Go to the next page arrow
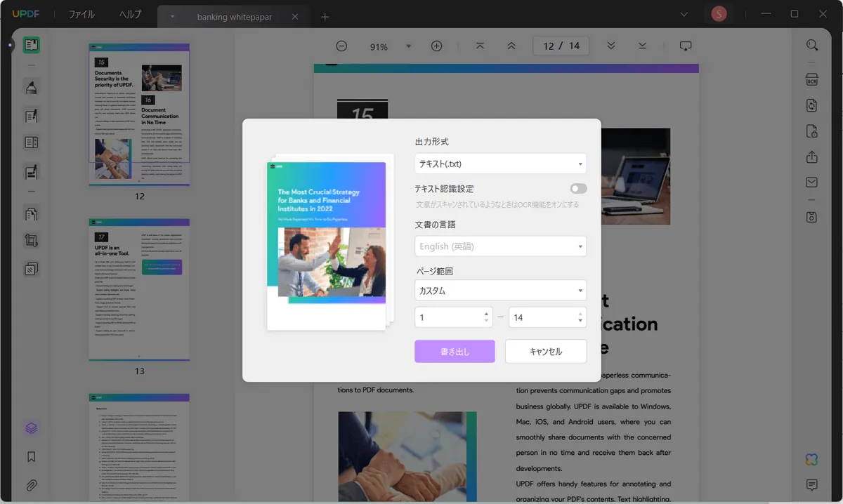The width and height of the screenshot is (843, 504). tap(611, 46)
